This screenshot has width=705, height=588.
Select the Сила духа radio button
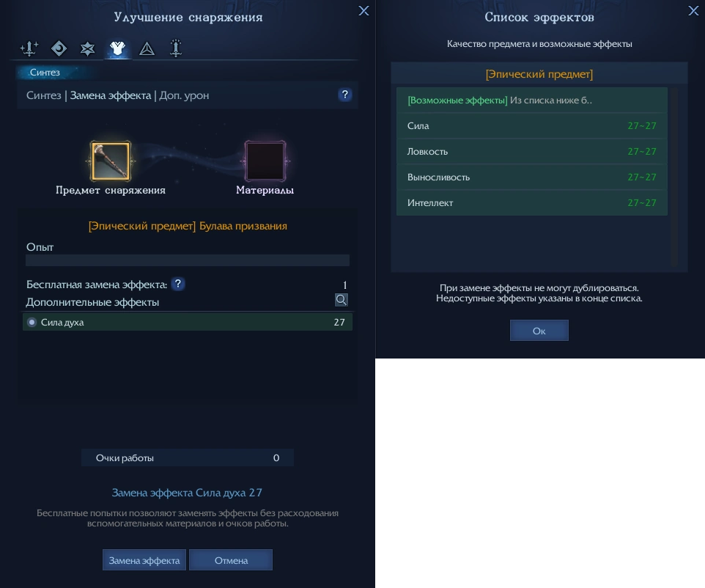pos(32,322)
